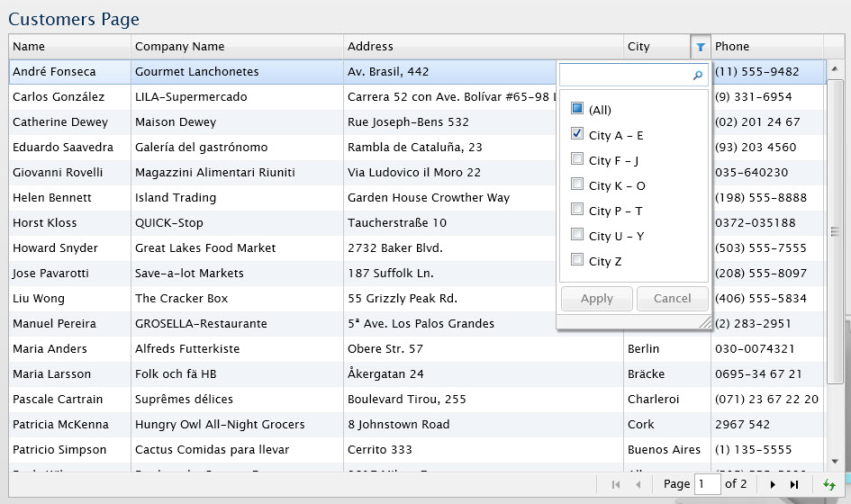The image size is (851, 504).
Task: Uncheck the City A - E checkbox
Action: pyautogui.click(x=577, y=134)
